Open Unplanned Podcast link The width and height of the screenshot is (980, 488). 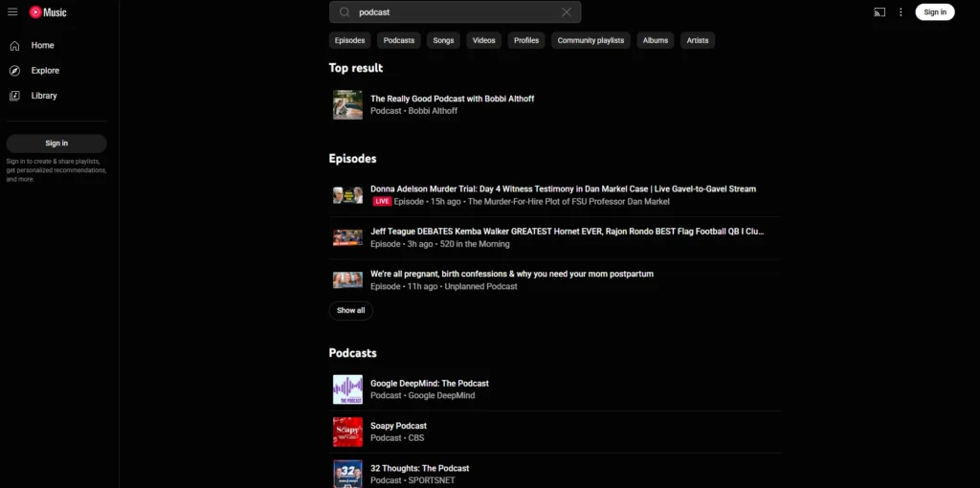pyautogui.click(x=480, y=286)
